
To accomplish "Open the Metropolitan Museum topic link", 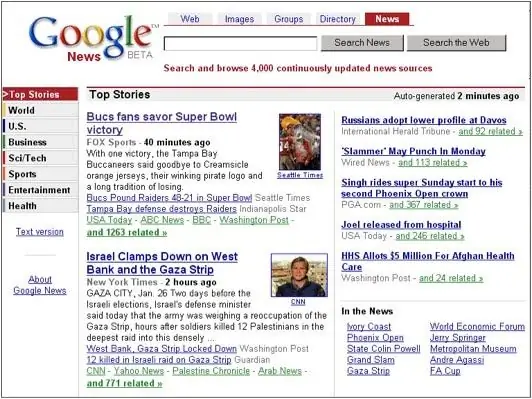I will point(473,349).
